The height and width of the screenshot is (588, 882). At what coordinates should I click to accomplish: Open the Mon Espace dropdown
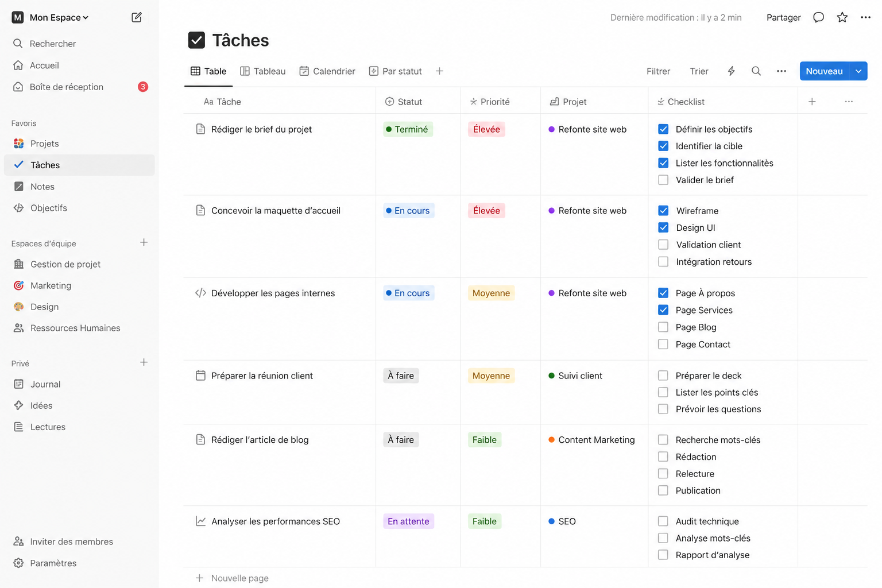[55, 17]
